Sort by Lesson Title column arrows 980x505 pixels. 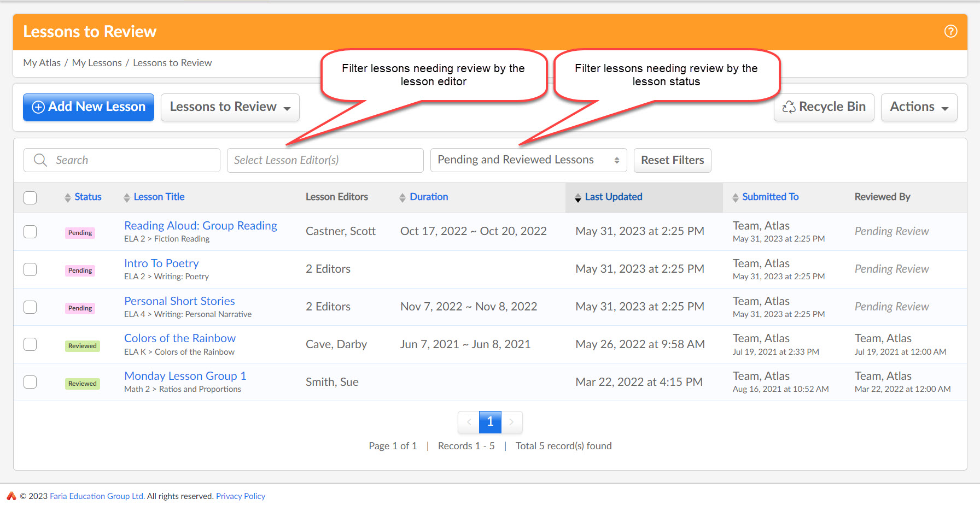(x=127, y=197)
